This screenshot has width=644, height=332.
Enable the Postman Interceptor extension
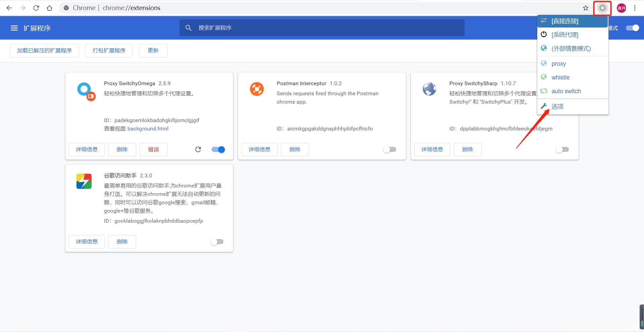[x=390, y=150]
